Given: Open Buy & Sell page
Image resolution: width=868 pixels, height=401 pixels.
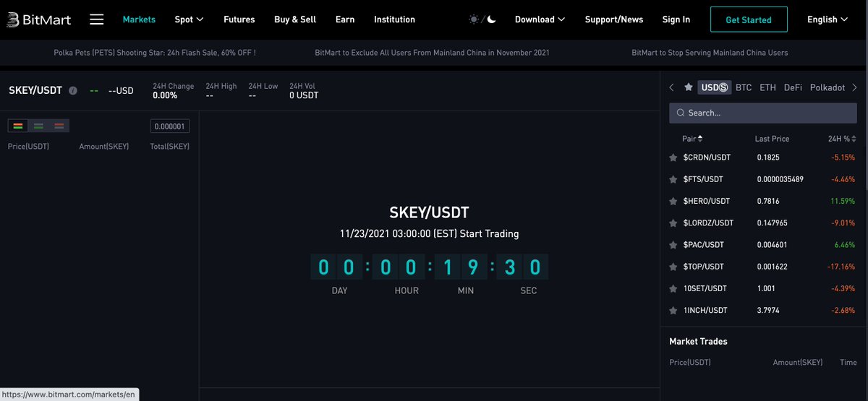Looking at the screenshot, I should pos(295,20).
